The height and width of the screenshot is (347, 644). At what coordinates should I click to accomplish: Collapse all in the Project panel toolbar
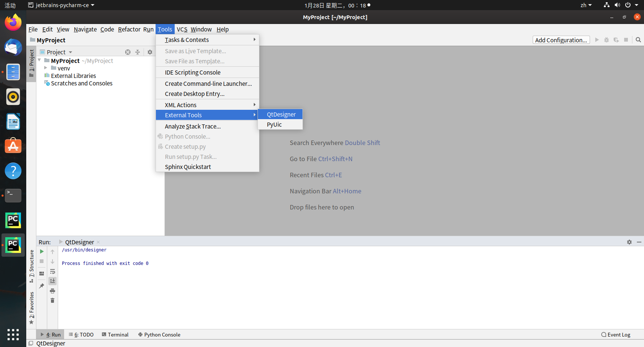138,52
